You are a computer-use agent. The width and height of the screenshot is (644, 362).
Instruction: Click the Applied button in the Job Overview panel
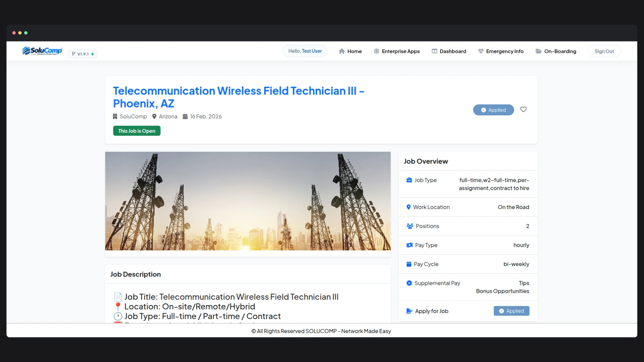pos(512,311)
